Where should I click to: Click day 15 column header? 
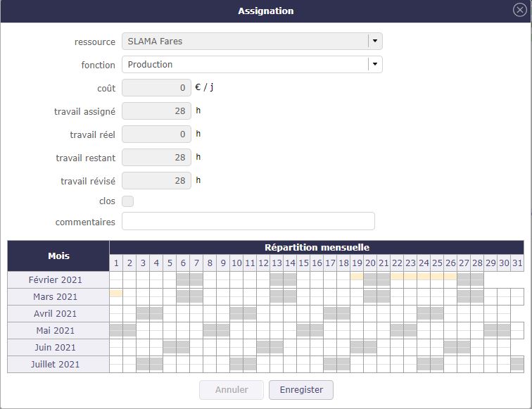303,263
